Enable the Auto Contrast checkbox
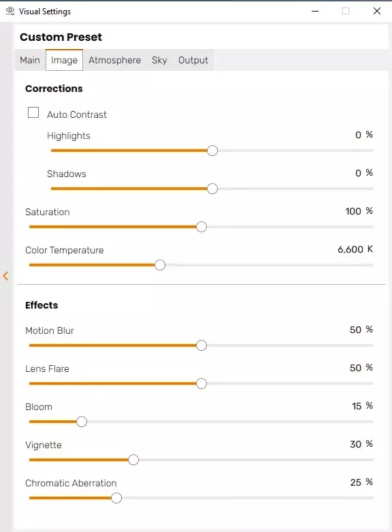 click(x=33, y=112)
